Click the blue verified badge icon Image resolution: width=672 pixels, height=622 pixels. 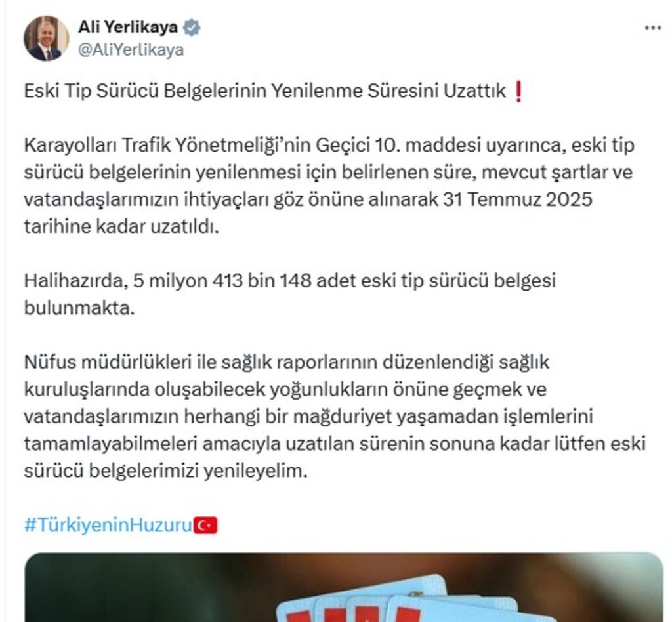click(x=192, y=28)
